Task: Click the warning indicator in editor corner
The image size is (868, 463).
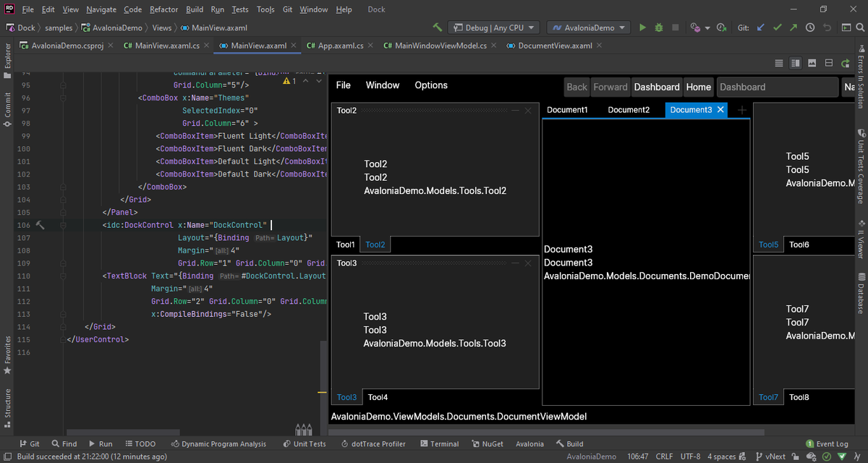Action: click(x=289, y=81)
